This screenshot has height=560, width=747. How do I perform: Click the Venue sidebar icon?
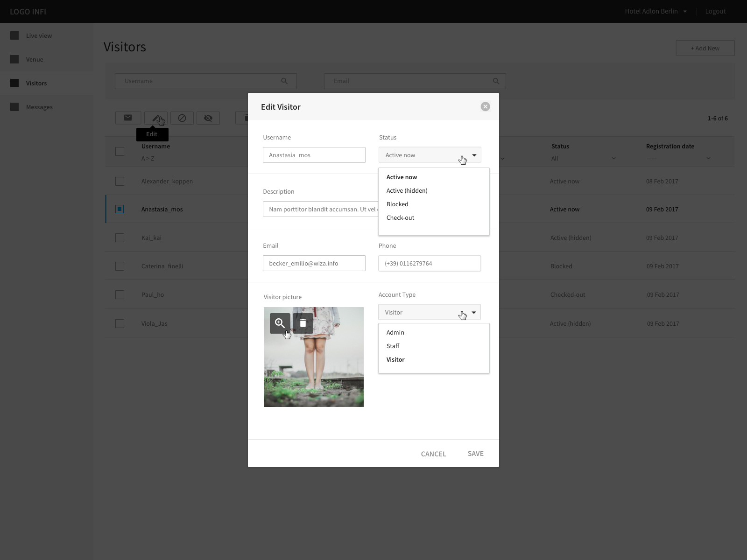point(14,59)
